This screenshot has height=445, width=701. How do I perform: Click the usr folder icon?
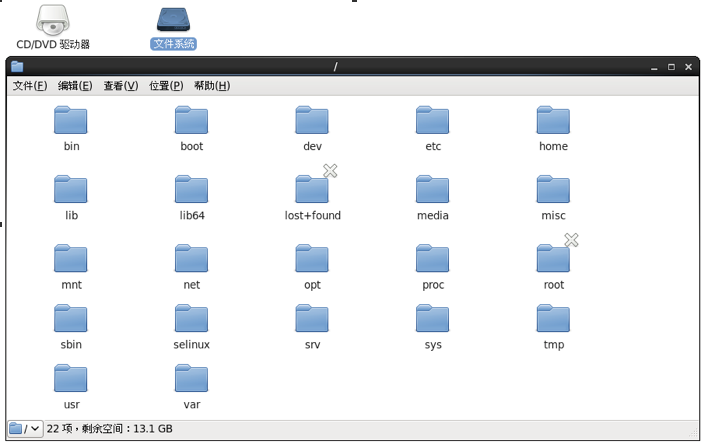71,379
